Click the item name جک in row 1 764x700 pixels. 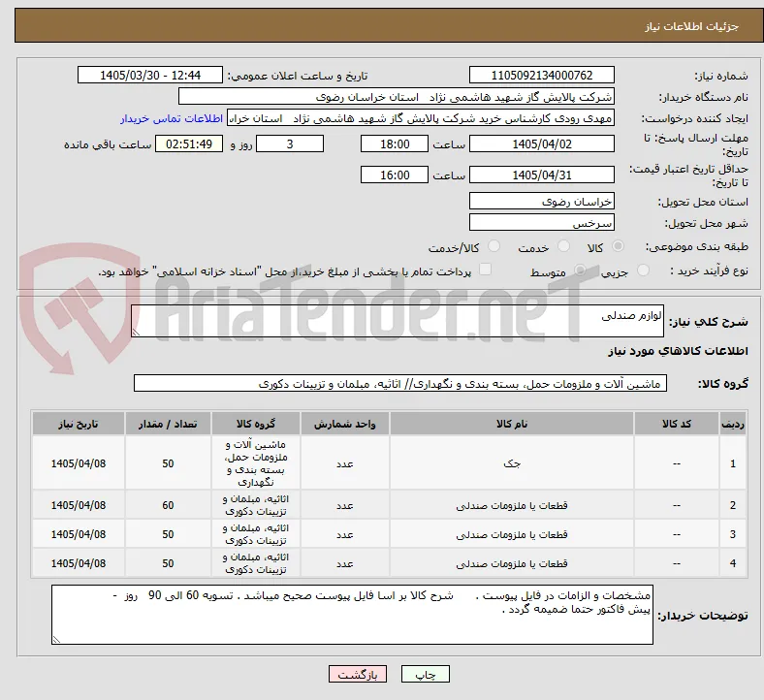coord(512,463)
